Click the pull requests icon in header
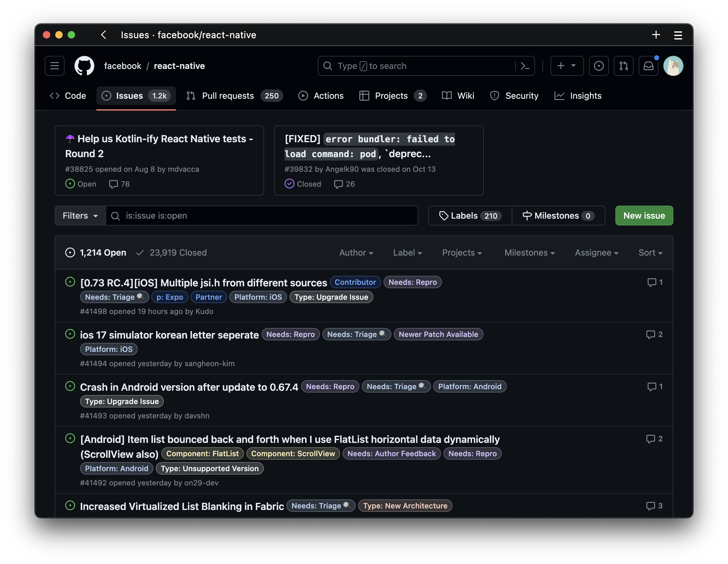Screen dimensions: 728x564 point(623,66)
